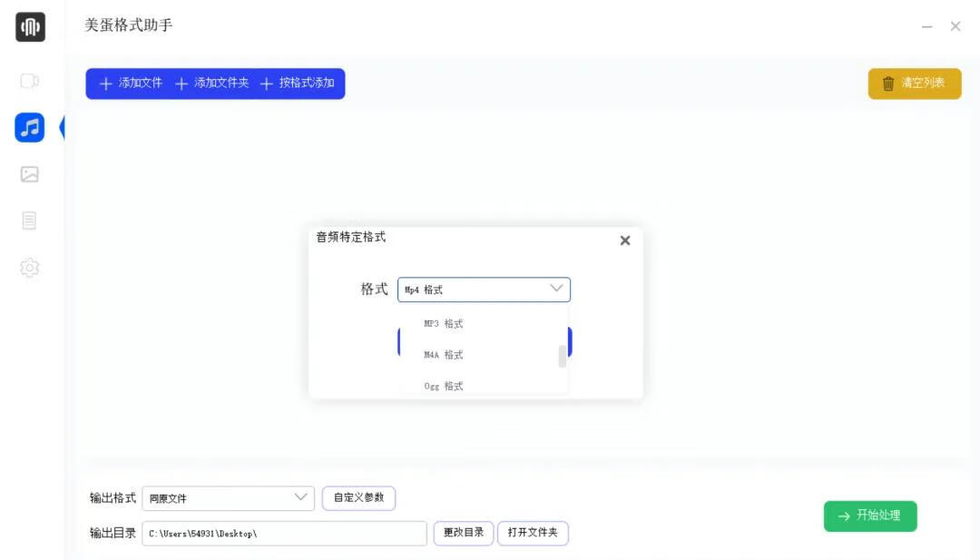980x560 pixels.
Task: Click the plus icon on 添加文件
Action: pos(104,84)
